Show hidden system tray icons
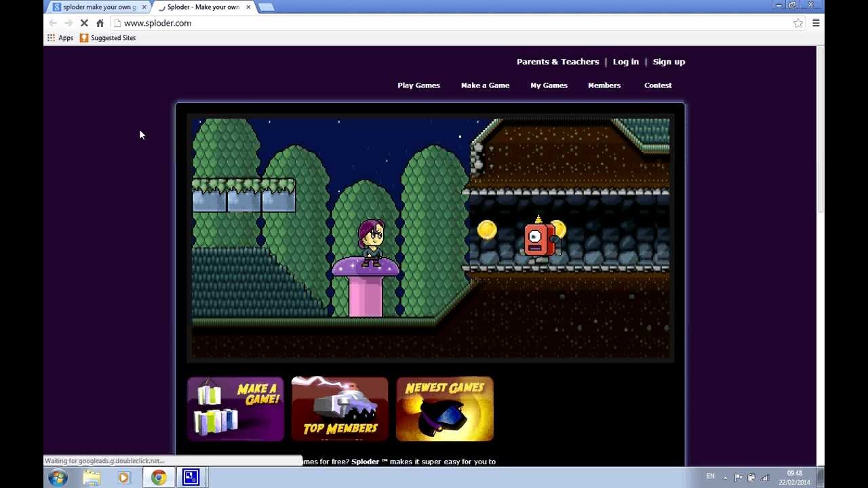868x488 pixels. [725, 478]
